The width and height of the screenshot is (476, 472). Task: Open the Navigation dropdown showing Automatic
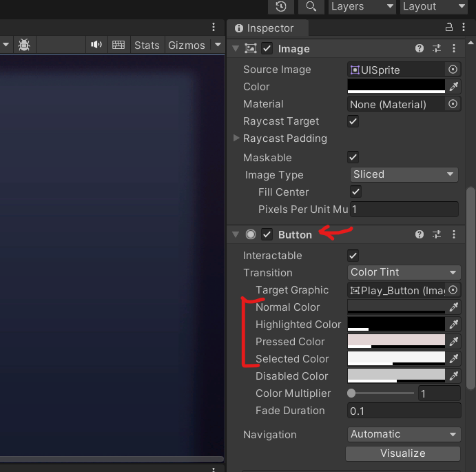(404, 434)
